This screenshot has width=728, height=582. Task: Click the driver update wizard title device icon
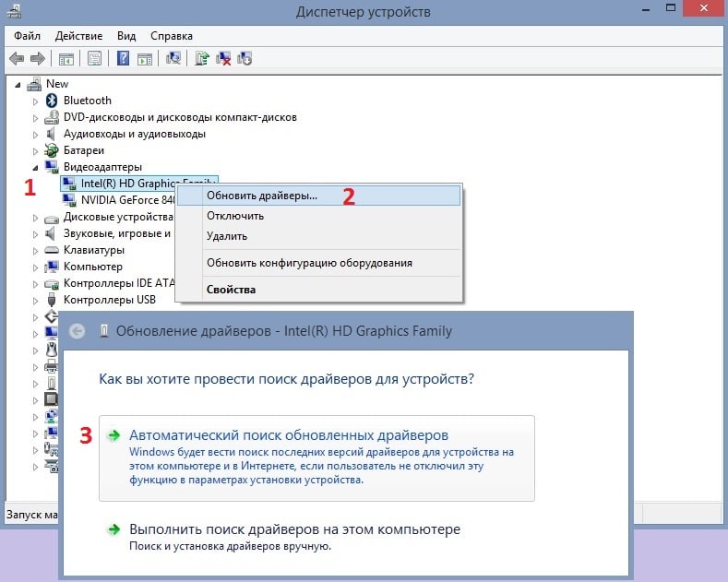pos(104,331)
